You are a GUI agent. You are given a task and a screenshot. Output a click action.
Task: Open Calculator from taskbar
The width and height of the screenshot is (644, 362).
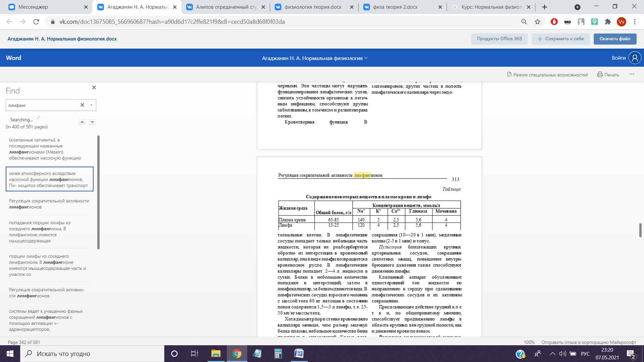coord(278,354)
